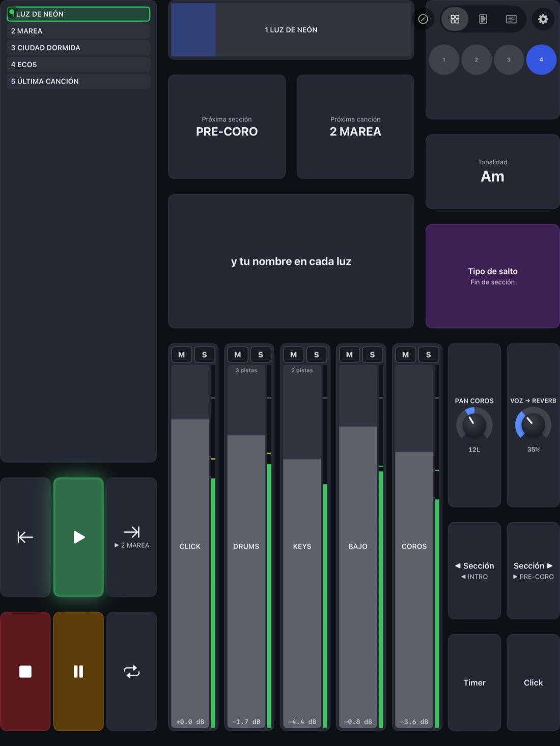Open the settings gear icon
The height and width of the screenshot is (746, 560).
coord(543,19)
